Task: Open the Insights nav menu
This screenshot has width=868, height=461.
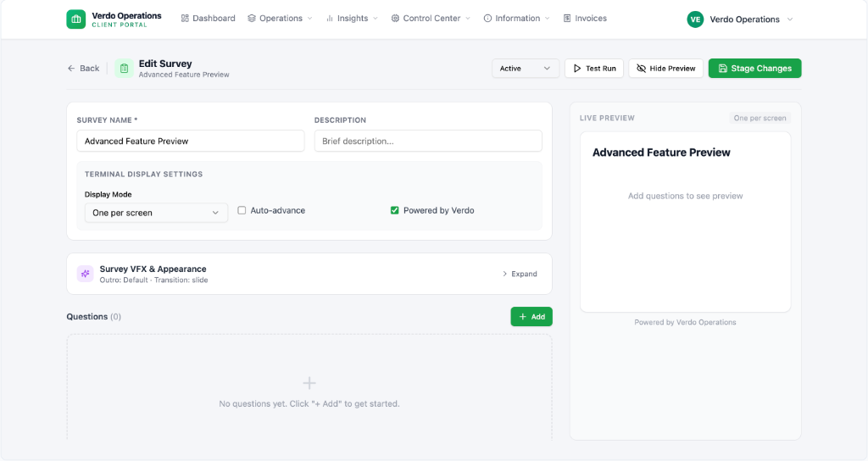Action: click(352, 19)
